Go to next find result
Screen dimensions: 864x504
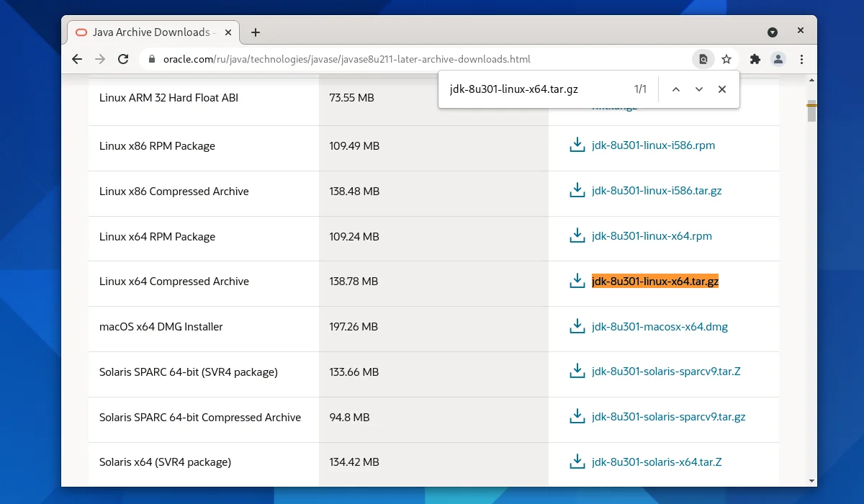698,89
